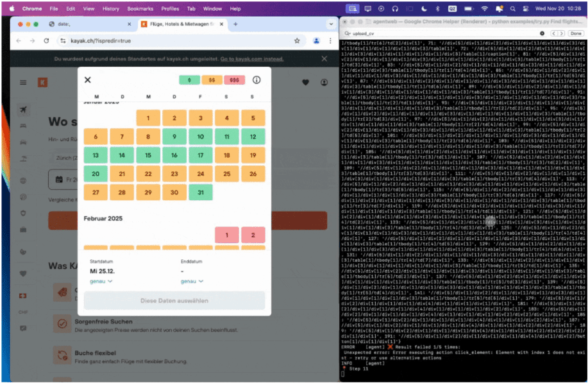Click the Chrome forward arrow
The image size is (588, 385).
click(x=33, y=41)
